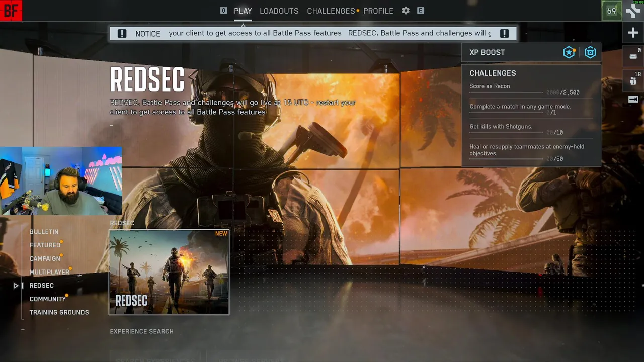
Task: Select TRAINING GROUNDS in the side menu
Action: tap(59, 312)
